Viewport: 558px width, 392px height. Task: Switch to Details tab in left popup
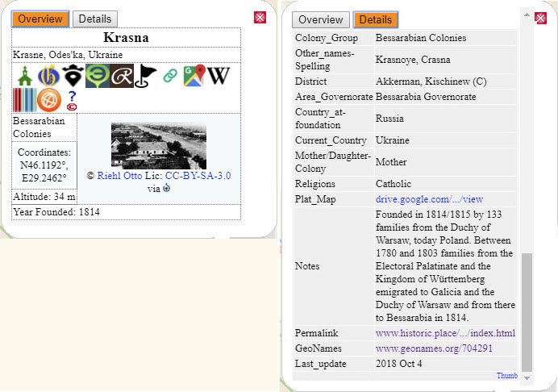pyautogui.click(x=95, y=19)
